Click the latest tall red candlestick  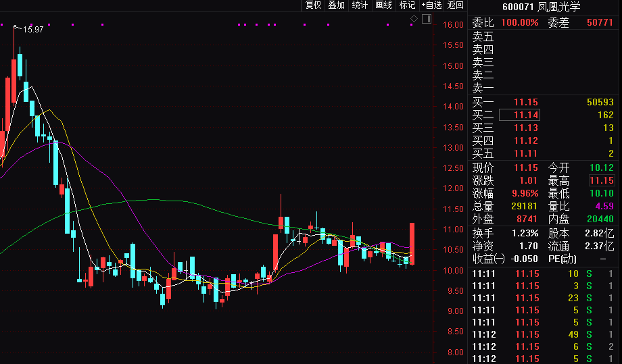click(x=412, y=244)
